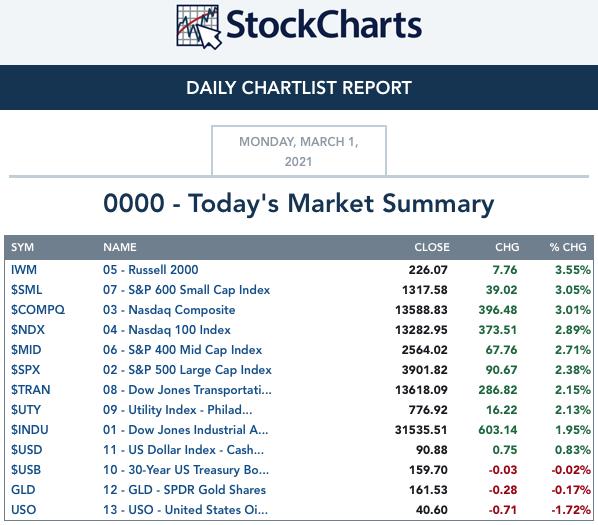Viewport: 598px width, 525px height.
Task: Open 04 - Nasdaq 100 Index link
Action: coord(167,330)
